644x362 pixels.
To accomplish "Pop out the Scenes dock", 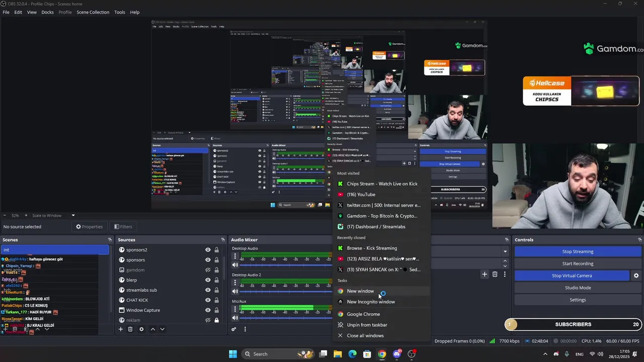I will point(110,240).
